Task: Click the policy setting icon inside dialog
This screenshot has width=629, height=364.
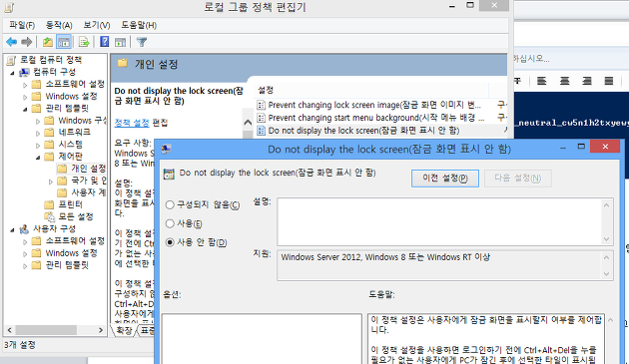Action: pos(169,174)
